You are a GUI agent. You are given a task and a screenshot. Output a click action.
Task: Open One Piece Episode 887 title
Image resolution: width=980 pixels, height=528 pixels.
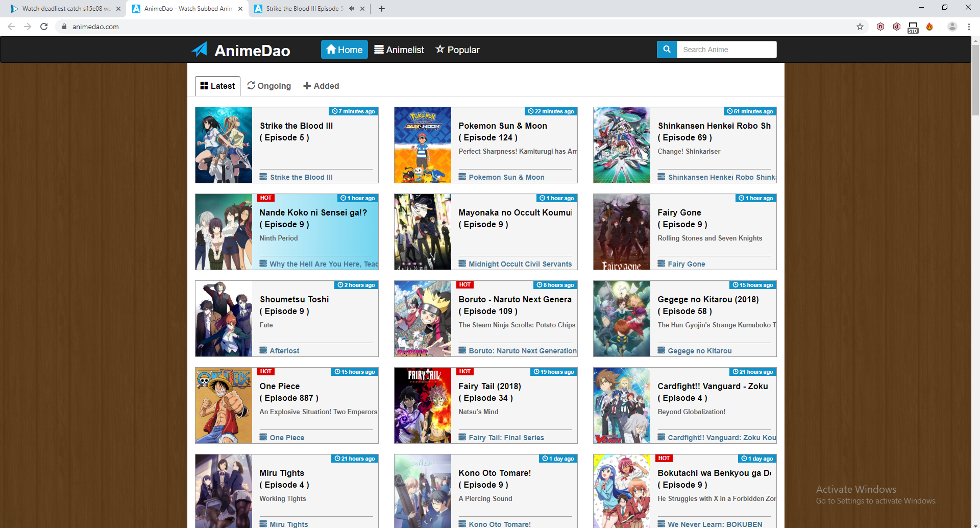coord(289,392)
